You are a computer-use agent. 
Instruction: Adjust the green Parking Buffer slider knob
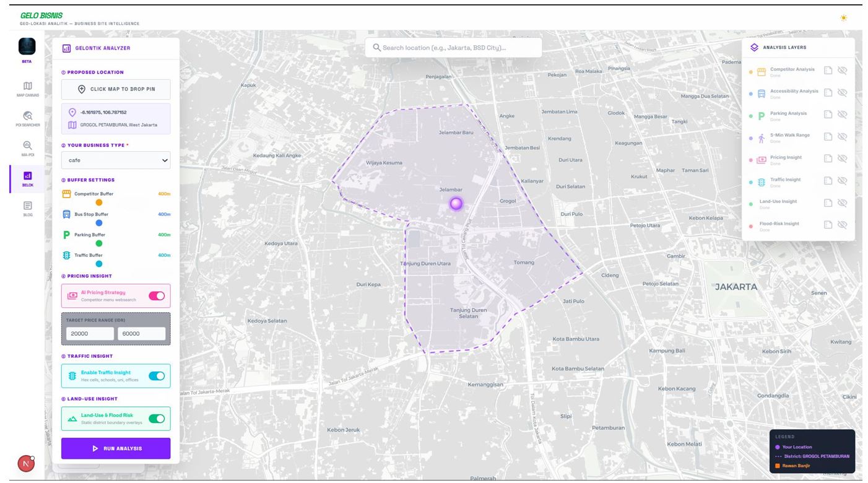click(99, 243)
